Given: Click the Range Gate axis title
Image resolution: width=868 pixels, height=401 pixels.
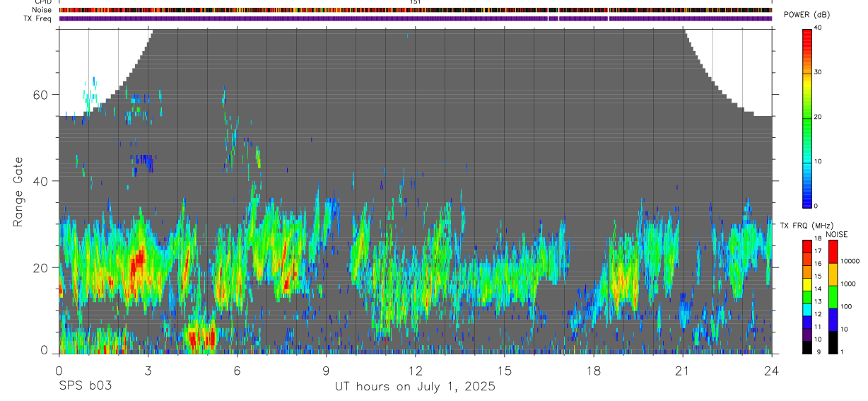Looking at the screenshot, I should 19,192.
